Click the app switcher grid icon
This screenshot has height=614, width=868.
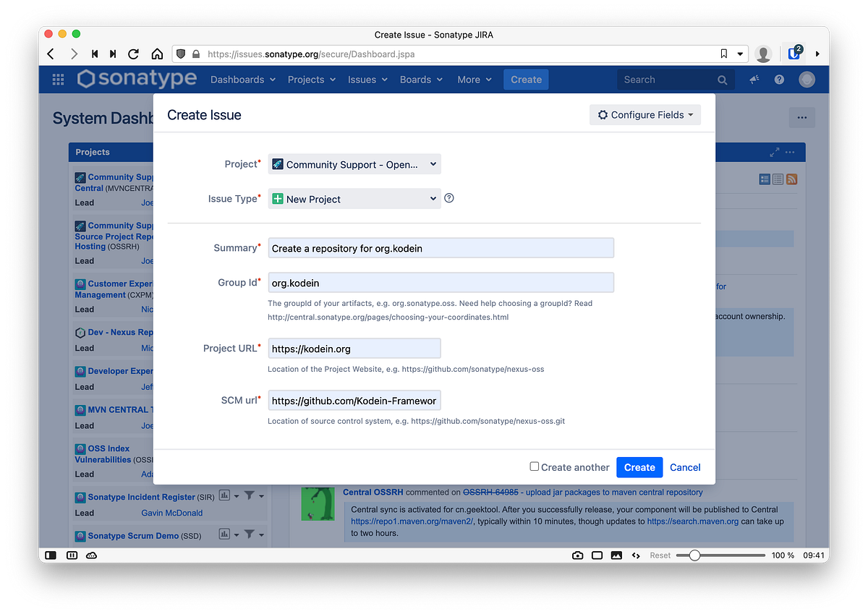point(58,80)
